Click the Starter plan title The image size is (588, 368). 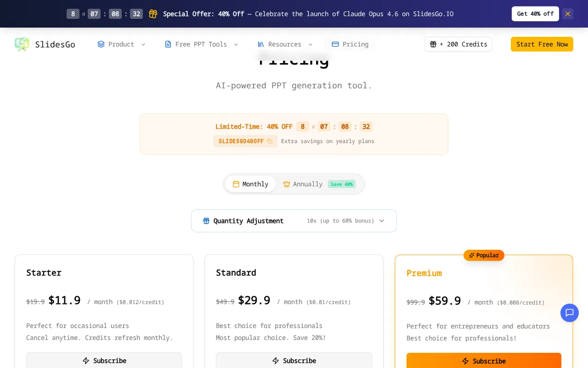click(44, 273)
